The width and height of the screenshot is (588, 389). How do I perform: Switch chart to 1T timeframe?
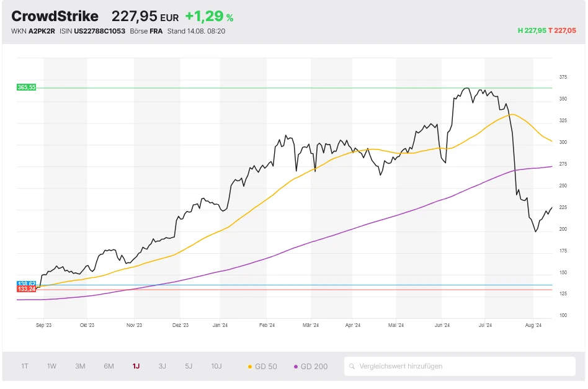[25, 366]
